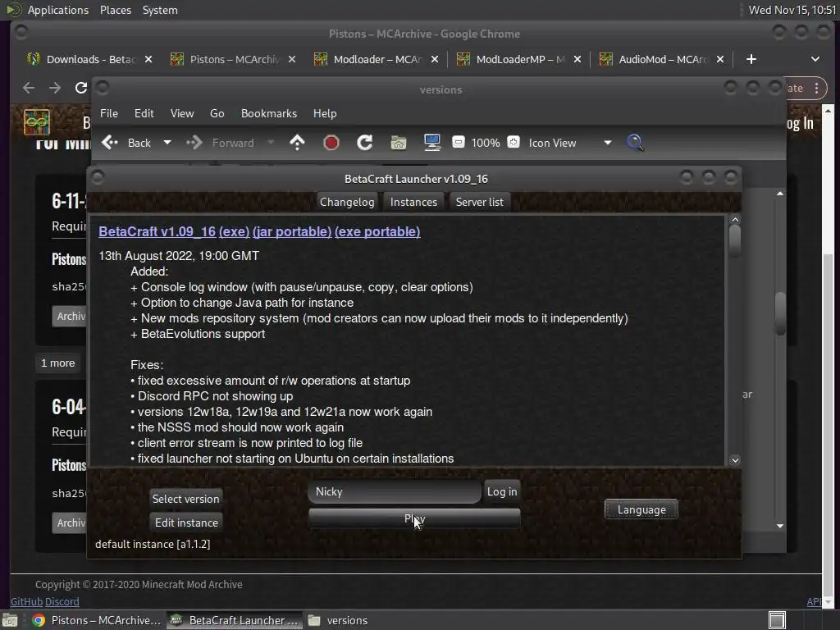The height and width of the screenshot is (630, 840).
Task: Open the View menu in versions window
Action: pyautogui.click(x=181, y=113)
